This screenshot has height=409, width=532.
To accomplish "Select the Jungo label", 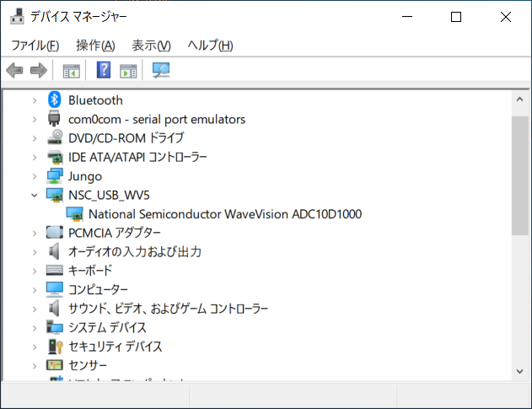I will point(85,176).
